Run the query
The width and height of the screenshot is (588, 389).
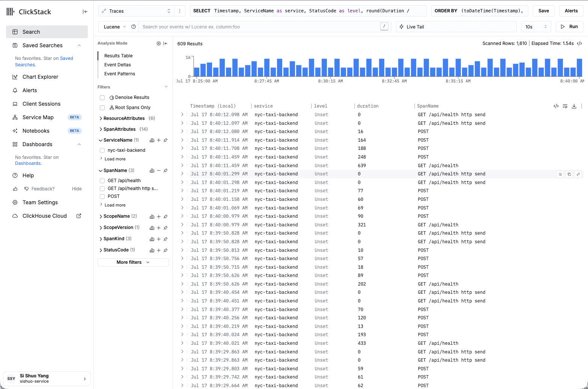point(569,27)
